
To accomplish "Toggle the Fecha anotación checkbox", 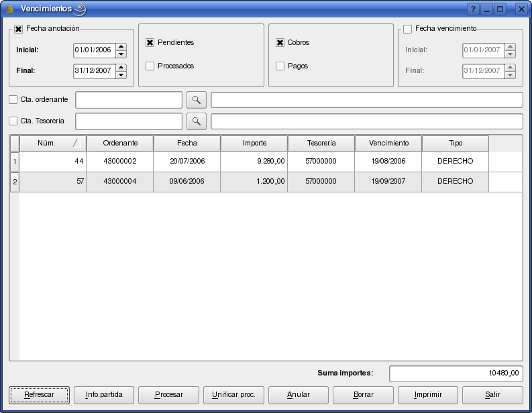I will (18, 29).
